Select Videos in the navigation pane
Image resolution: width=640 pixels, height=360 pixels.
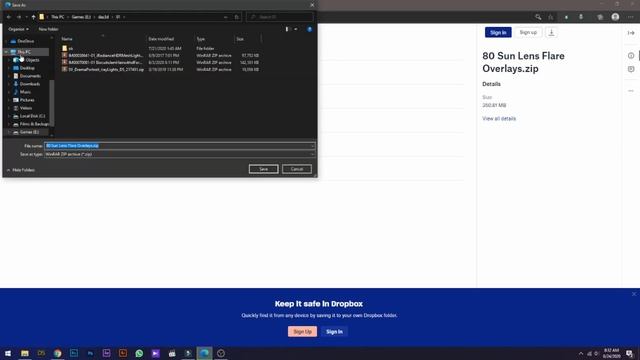26,108
